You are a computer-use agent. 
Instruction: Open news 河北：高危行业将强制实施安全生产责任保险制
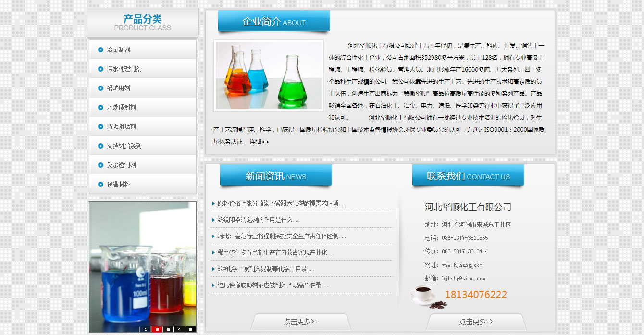coord(281,236)
